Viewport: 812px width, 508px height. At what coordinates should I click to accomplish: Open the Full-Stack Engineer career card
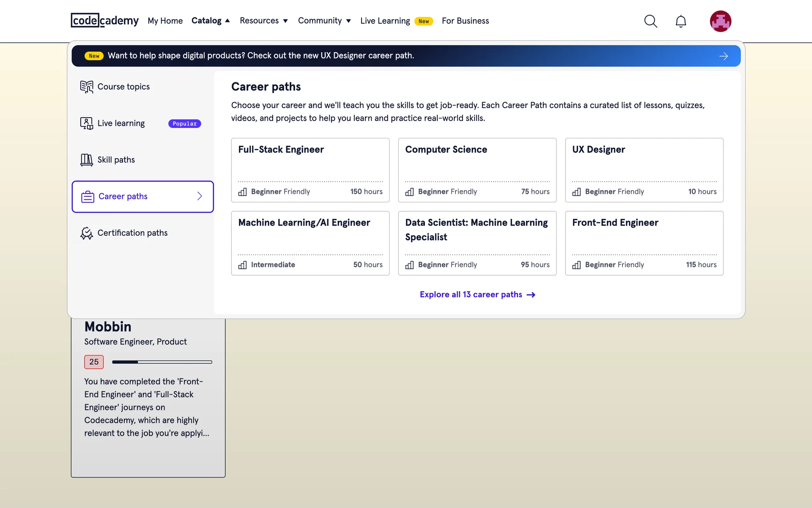point(310,170)
